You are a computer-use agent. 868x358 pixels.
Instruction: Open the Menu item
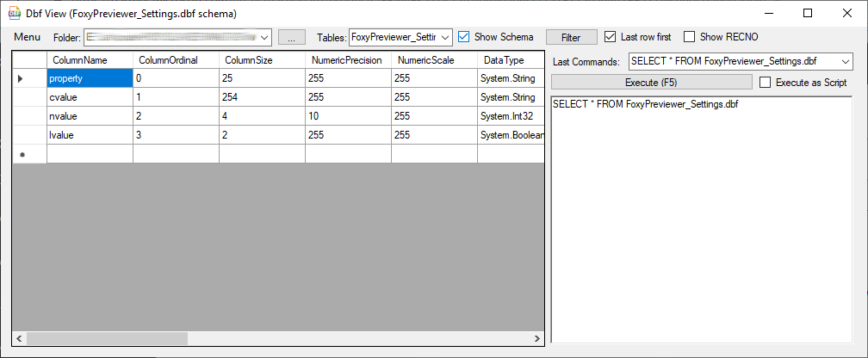click(28, 37)
